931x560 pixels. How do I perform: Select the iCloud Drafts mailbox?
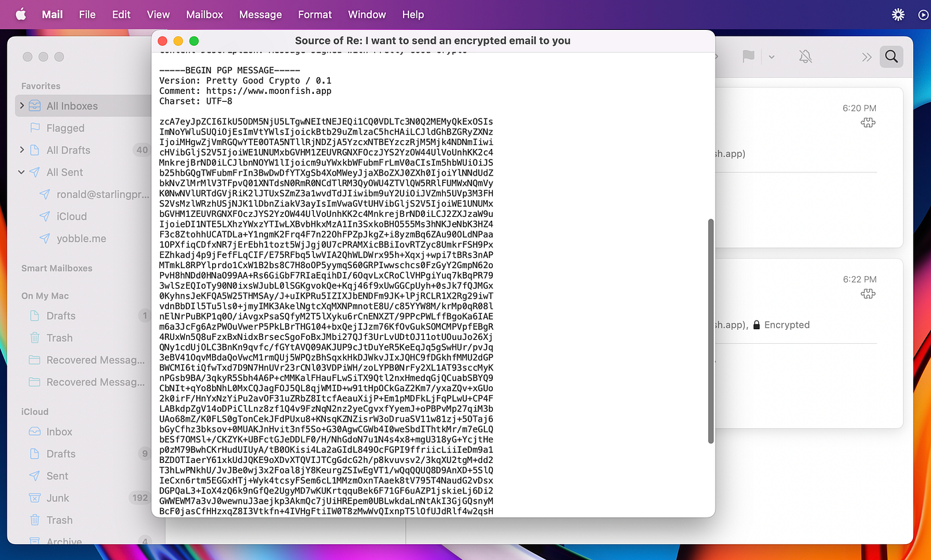point(82,454)
